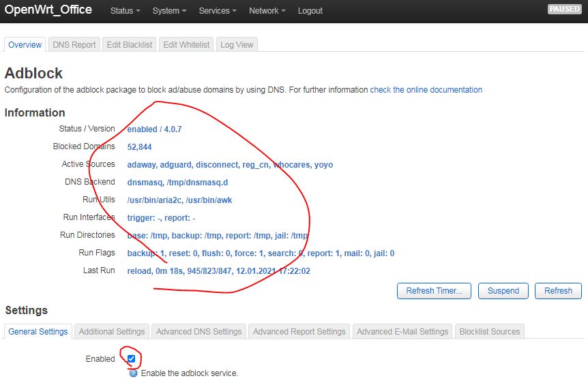This screenshot has width=588, height=387.
Task: Click Logout in the top bar
Action: coord(310,11)
